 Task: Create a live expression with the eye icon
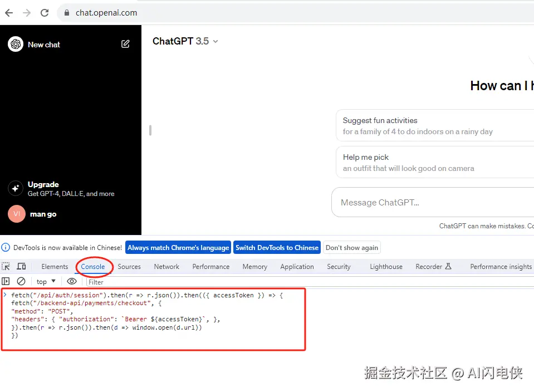point(72,281)
